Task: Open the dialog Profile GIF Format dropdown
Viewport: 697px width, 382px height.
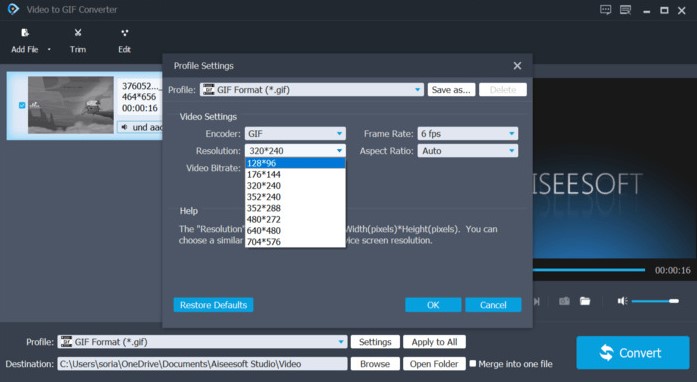Action: [312, 90]
